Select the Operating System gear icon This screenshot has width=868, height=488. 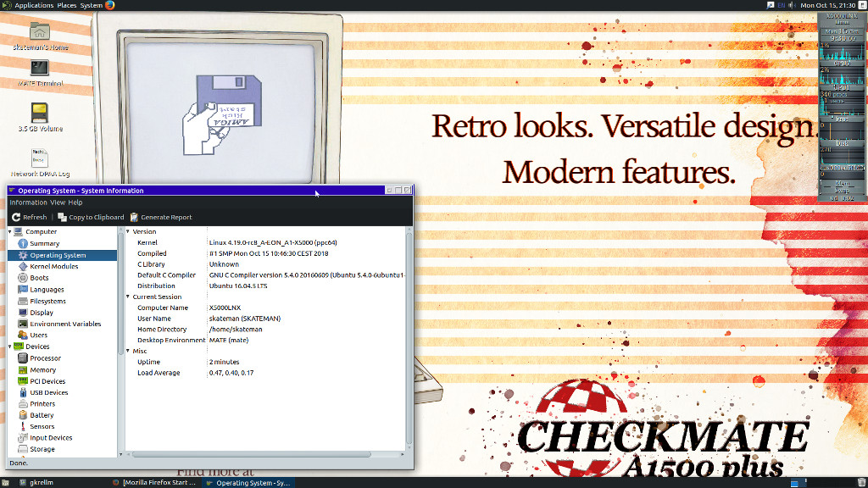[23, 255]
